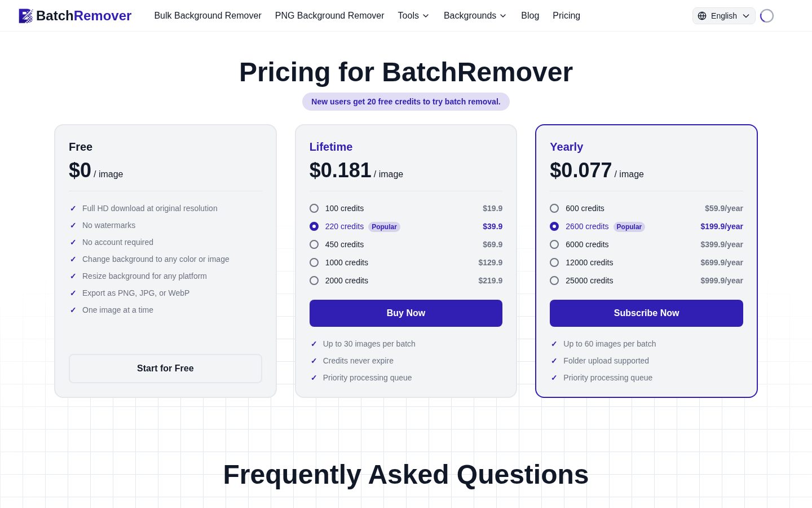This screenshot has height=508, width=812.
Task: Select the 2000 credits radio option
Action: [x=314, y=281]
